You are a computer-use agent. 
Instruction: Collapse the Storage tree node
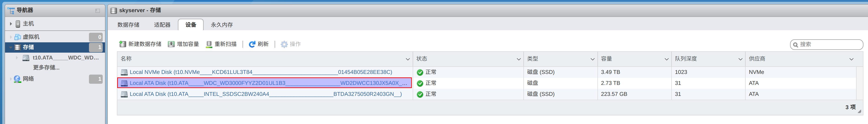click(11, 47)
